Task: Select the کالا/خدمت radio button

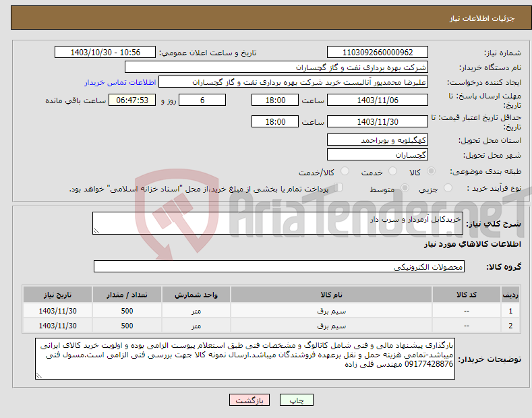Action: tap(345, 171)
